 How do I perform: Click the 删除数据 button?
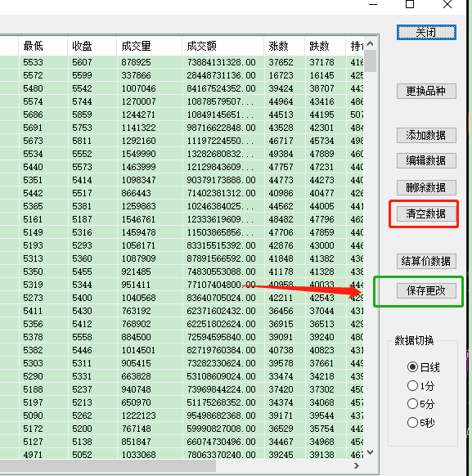pyautogui.click(x=426, y=187)
